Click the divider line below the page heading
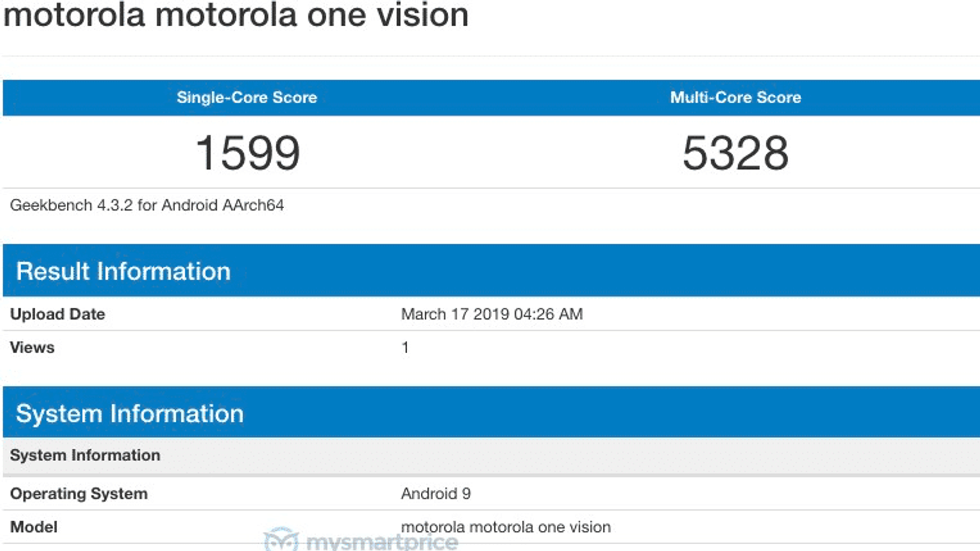The height and width of the screenshot is (551, 980). [490, 56]
